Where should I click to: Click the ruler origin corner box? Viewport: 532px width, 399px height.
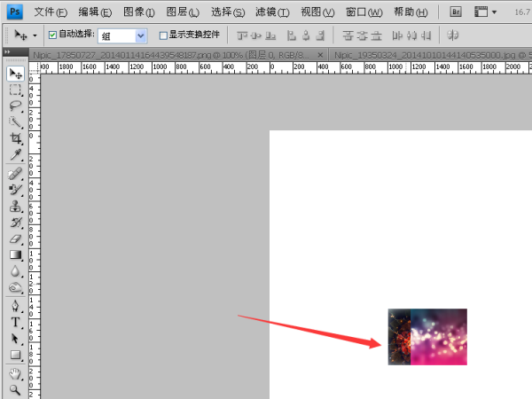point(35,68)
